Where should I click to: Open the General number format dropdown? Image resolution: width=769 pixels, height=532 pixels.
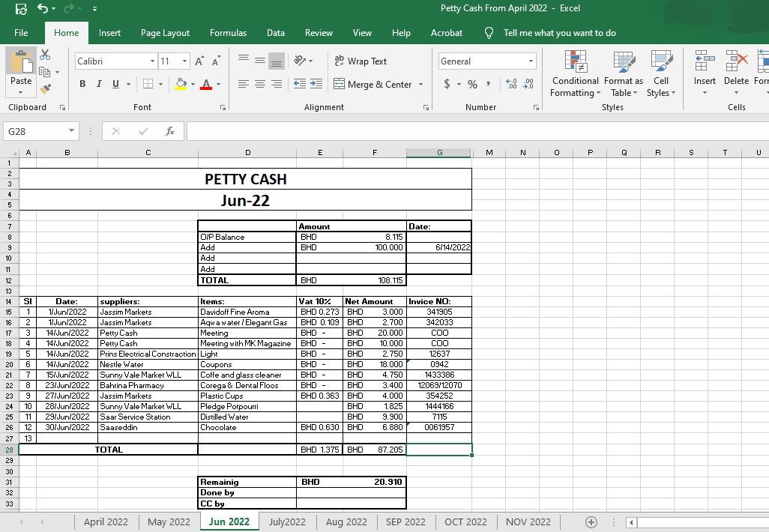point(531,61)
